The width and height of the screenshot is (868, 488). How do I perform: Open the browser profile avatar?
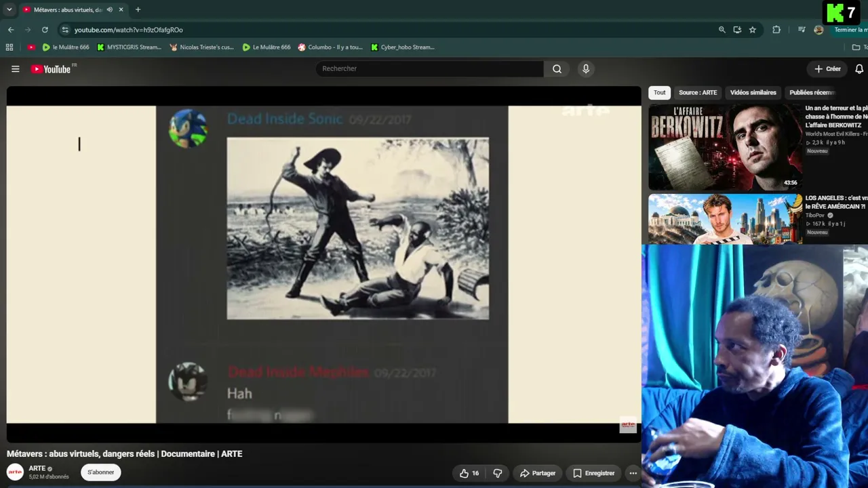pos(818,30)
